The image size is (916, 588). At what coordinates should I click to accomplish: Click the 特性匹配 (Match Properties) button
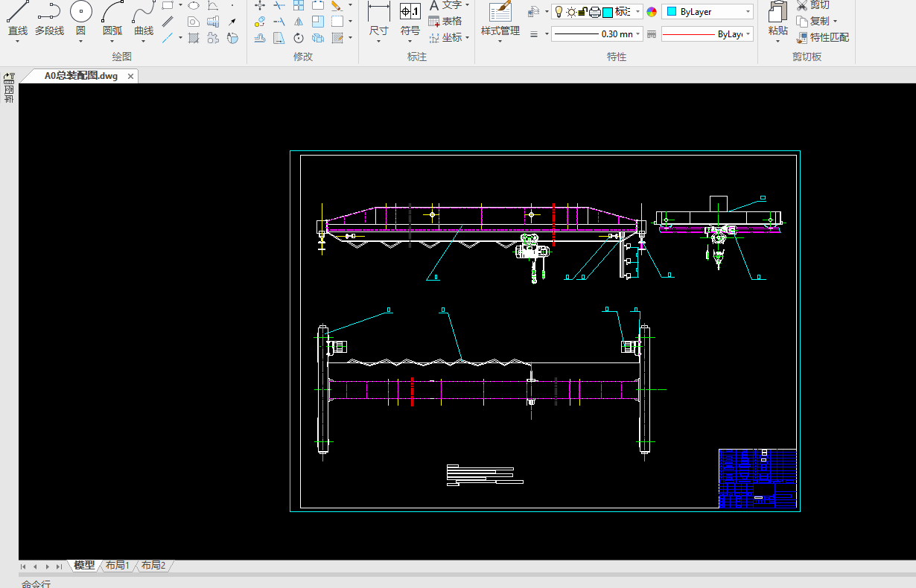click(822, 37)
